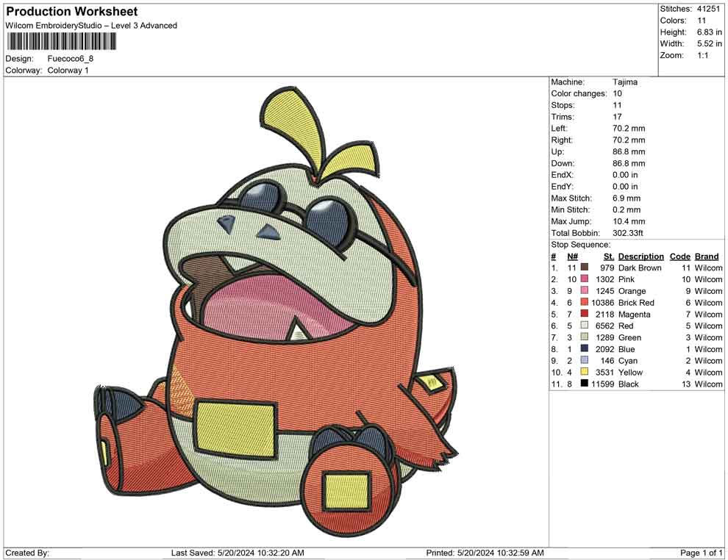Click the Production Worksheet title
Image resolution: width=728 pixels, height=560 pixels.
(x=72, y=12)
